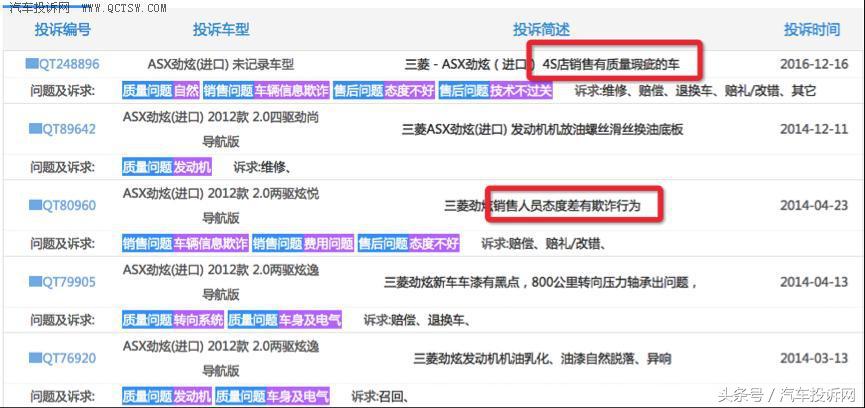This screenshot has width=865, height=408.
Task: Click the date 2016-12-16
Action: click(814, 64)
